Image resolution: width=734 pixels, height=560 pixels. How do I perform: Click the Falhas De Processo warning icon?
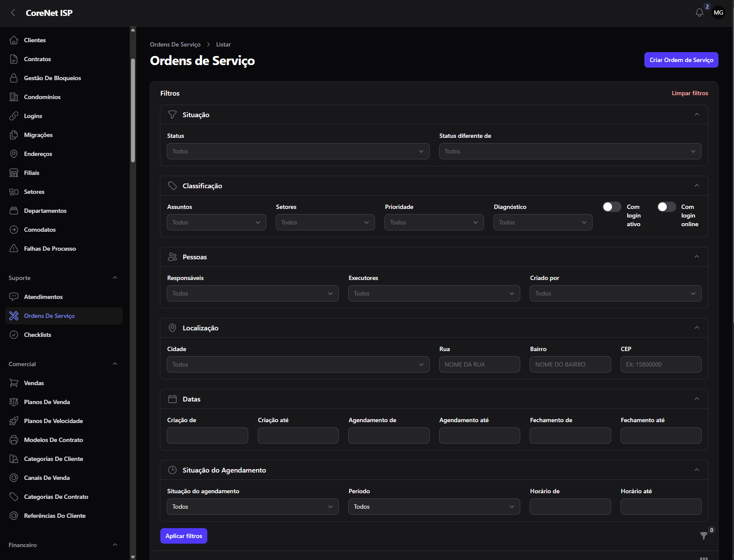pos(14,249)
